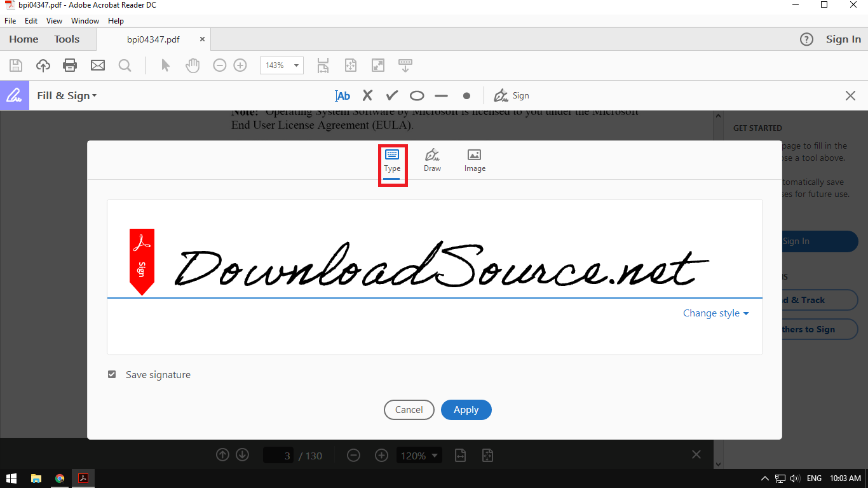
Task: Click the previous page up arrow icon
Action: 222,455
